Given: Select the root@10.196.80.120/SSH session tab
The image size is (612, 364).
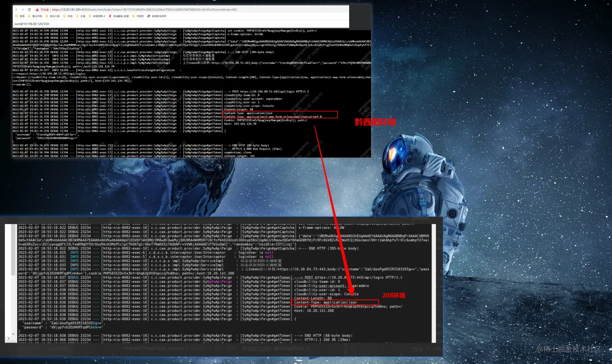Looking at the screenshot, I should coord(32,23).
